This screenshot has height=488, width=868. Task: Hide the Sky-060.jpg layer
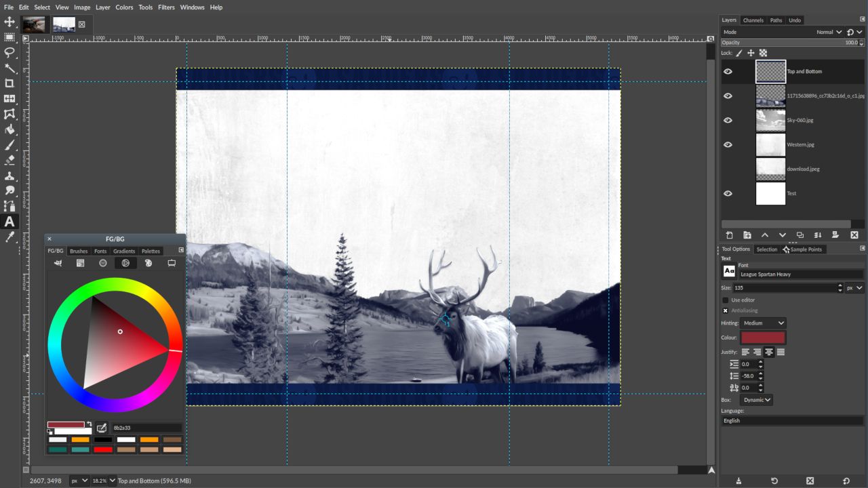click(x=728, y=120)
